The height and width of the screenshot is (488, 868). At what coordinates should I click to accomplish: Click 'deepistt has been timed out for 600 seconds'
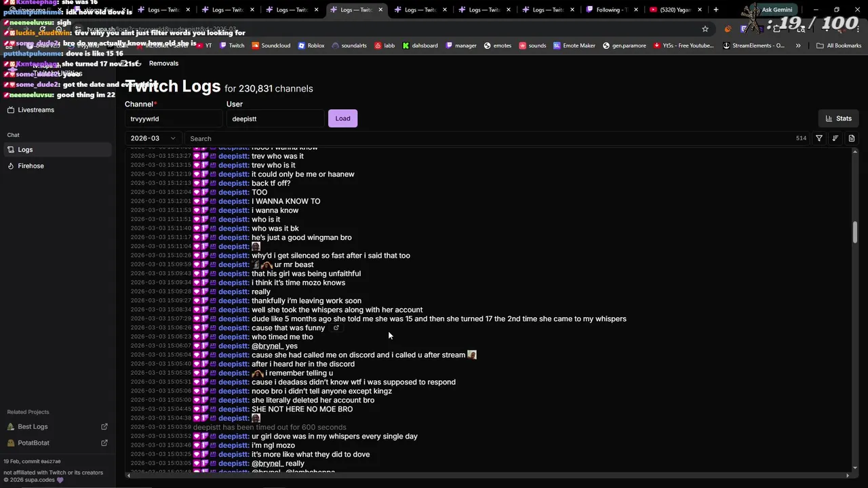pos(269,428)
